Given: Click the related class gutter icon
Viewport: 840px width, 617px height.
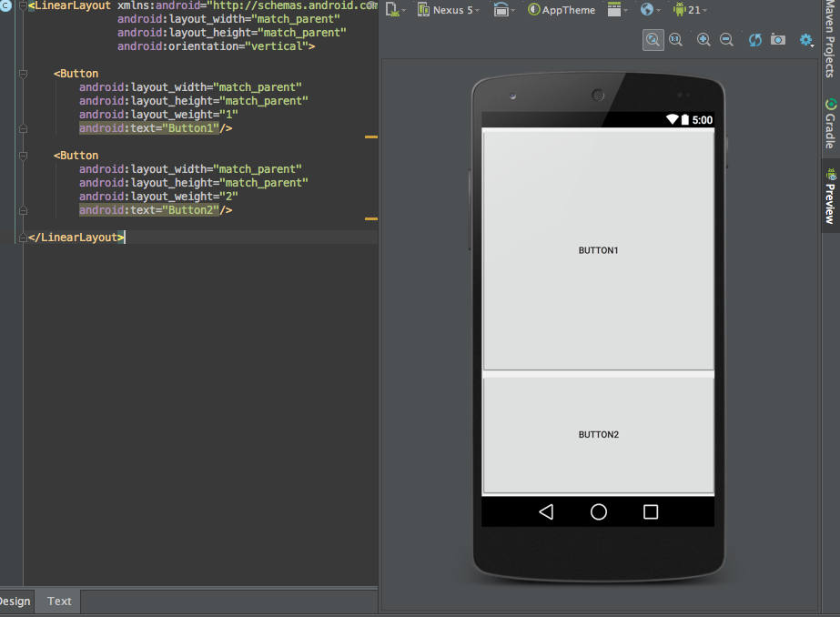Looking at the screenshot, I should click(5, 5).
